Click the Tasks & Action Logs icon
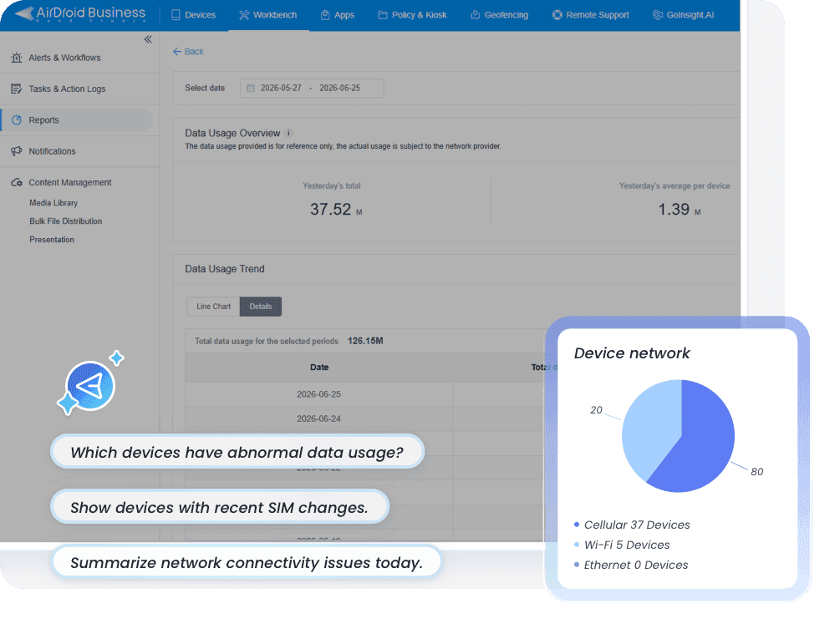Viewport: 840px width, 629px height. (x=17, y=89)
